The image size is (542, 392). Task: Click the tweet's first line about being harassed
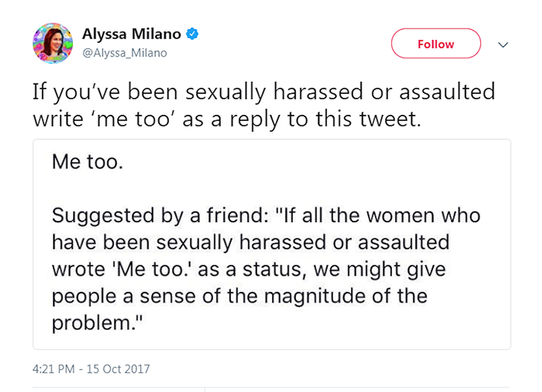pyautogui.click(x=263, y=92)
